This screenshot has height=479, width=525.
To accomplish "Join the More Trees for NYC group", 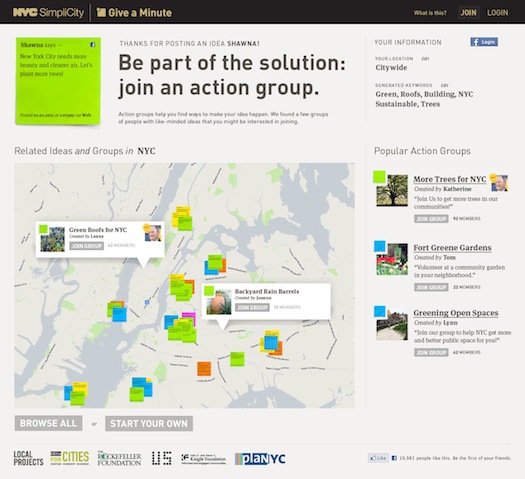I will 431,219.
